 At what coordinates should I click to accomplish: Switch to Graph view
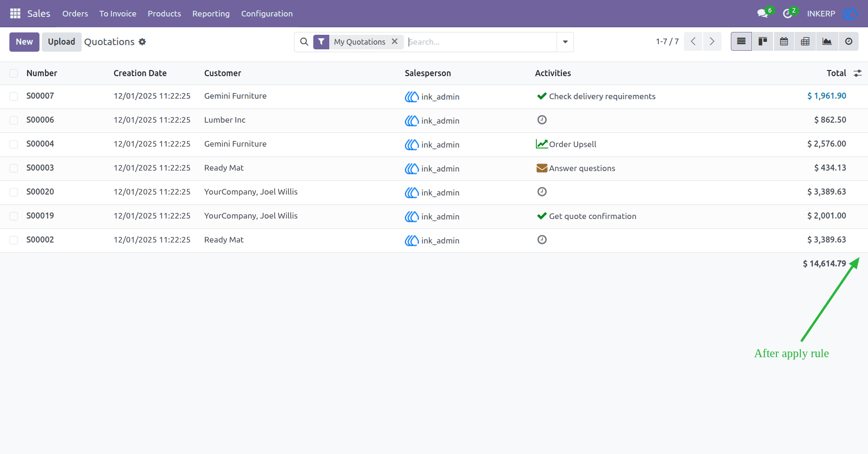pos(827,42)
